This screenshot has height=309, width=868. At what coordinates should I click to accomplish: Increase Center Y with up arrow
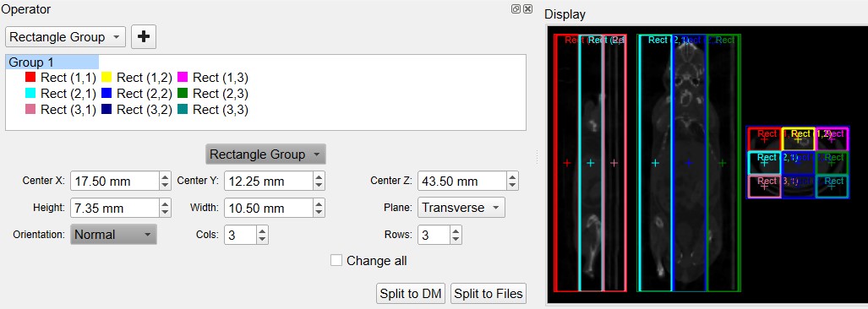(319, 176)
